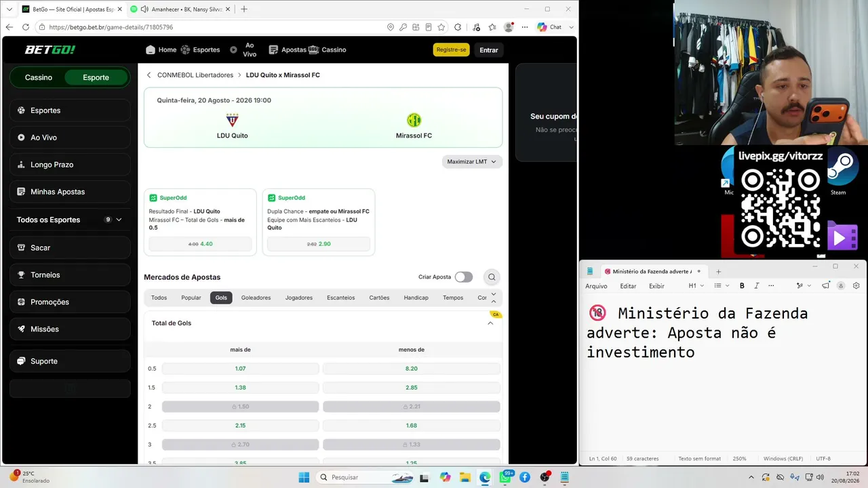Open Facebook from the taskbar
This screenshot has height=488, width=868.
[524, 477]
